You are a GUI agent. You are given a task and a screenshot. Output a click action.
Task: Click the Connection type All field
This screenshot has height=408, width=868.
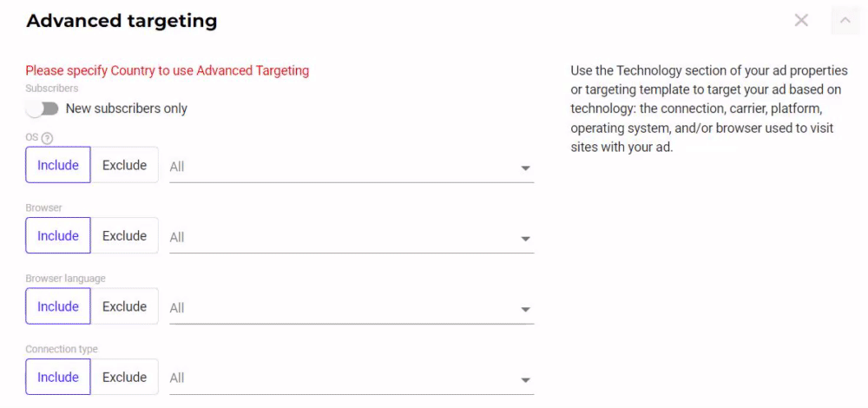tap(352, 378)
